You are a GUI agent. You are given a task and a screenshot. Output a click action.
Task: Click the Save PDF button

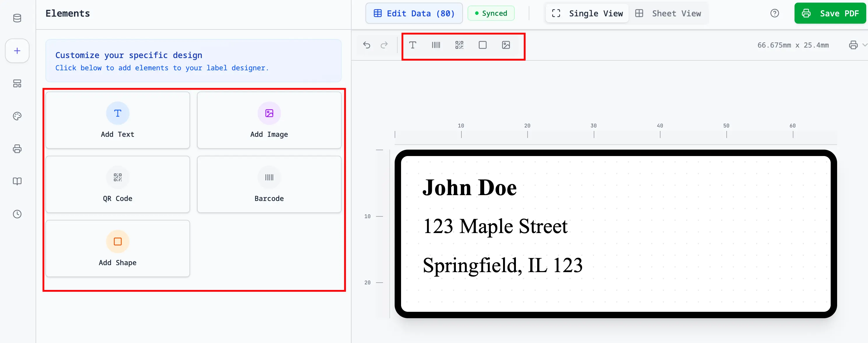point(830,13)
